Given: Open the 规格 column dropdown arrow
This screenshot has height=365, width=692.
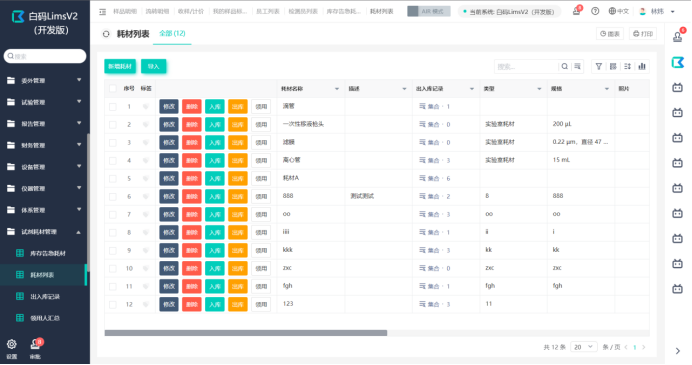Looking at the screenshot, I should pos(607,89).
